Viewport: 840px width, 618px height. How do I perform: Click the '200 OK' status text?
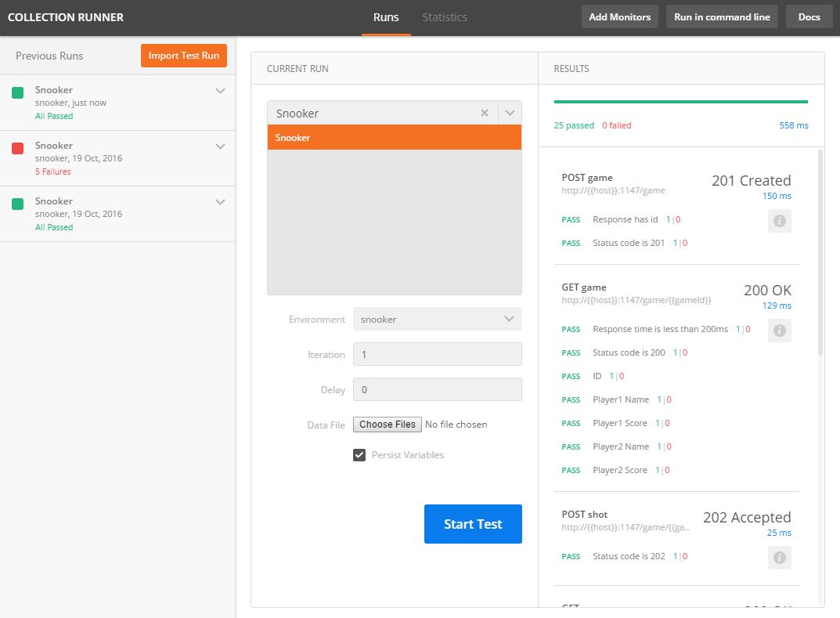pyautogui.click(x=768, y=290)
